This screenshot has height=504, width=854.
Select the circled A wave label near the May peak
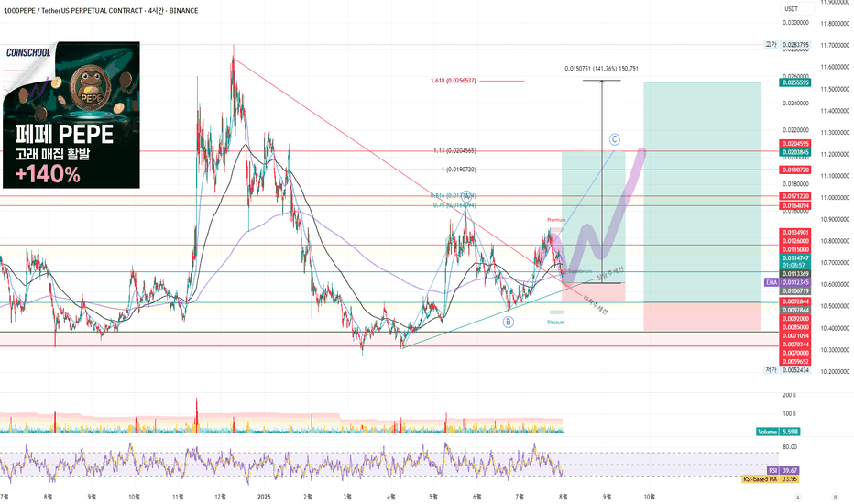pyautogui.click(x=466, y=195)
